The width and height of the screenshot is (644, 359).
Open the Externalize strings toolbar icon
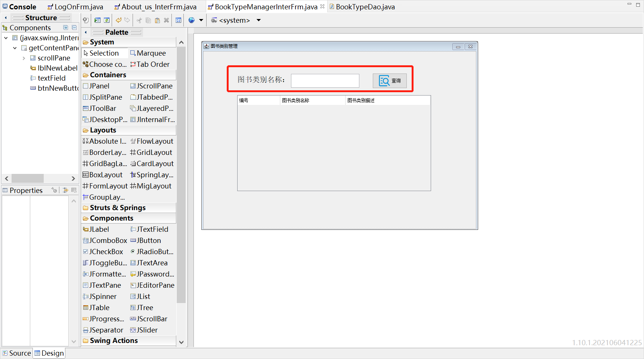[191, 20]
